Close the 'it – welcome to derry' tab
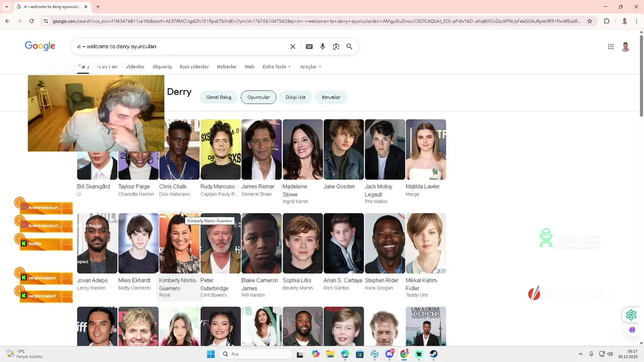This screenshot has width=644, height=362. pyautogui.click(x=86, y=7)
